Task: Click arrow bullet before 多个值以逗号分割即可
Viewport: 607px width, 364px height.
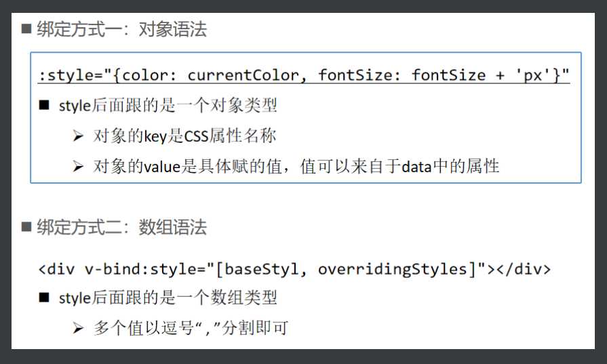Action: 78,328
